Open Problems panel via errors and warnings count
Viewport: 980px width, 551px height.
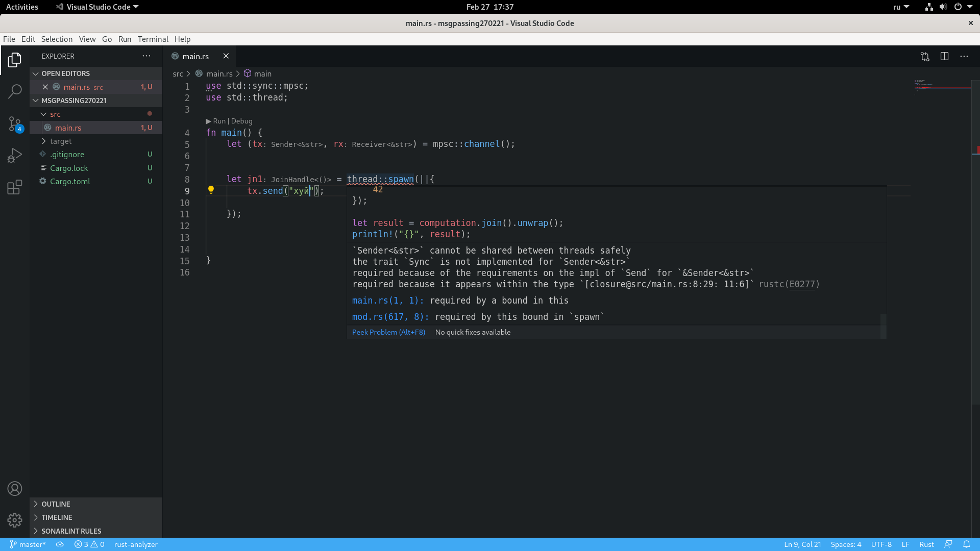click(89, 544)
